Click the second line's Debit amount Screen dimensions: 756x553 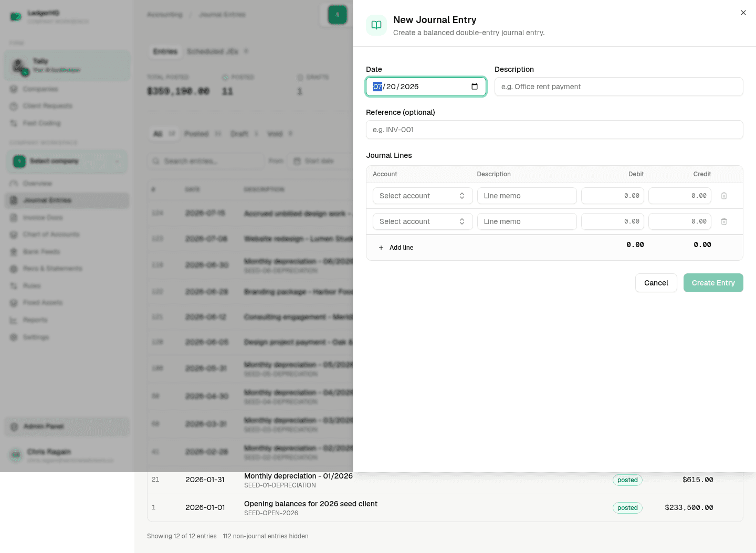613,221
